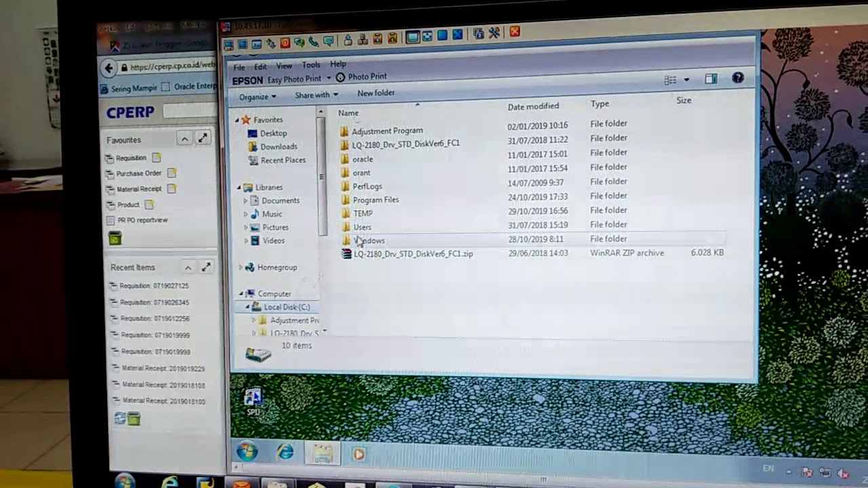Open recent Requisition: 0719027125

tap(154, 286)
